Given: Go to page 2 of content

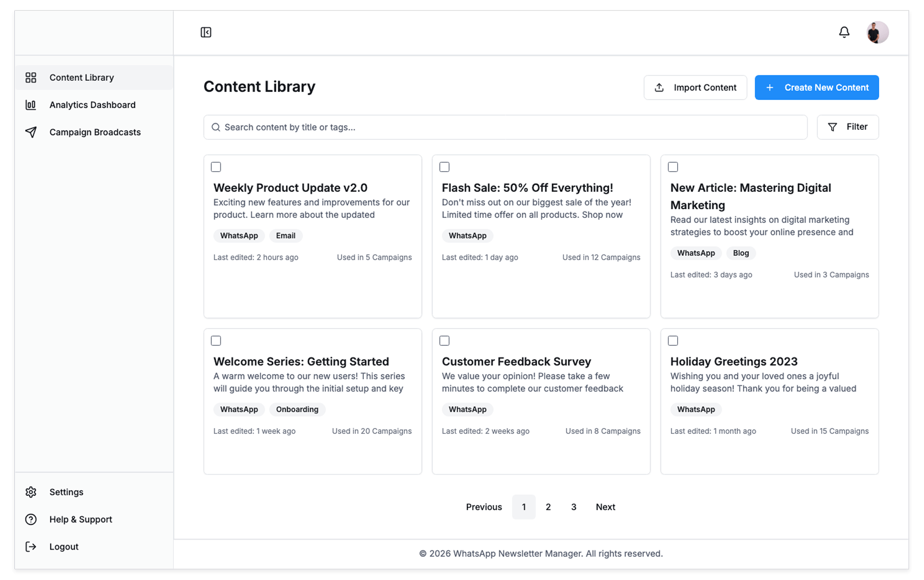Looking at the screenshot, I should (x=548, y=507).
